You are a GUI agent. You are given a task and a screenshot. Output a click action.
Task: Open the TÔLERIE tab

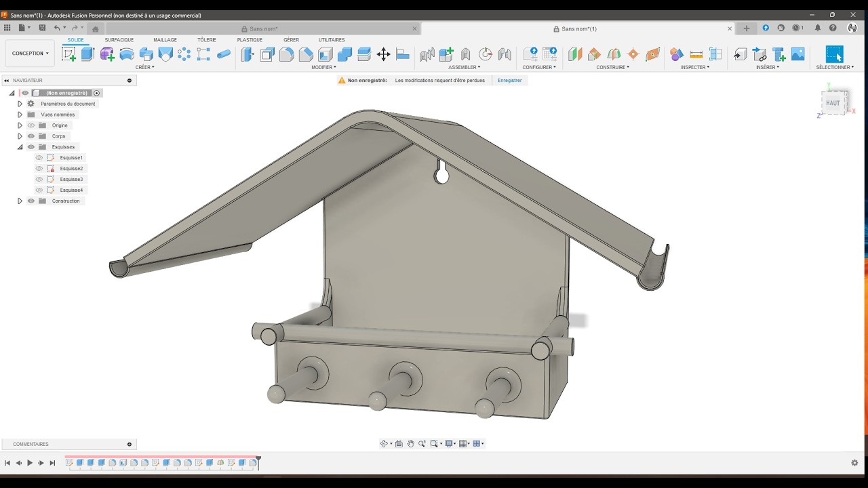pos(207,40)
